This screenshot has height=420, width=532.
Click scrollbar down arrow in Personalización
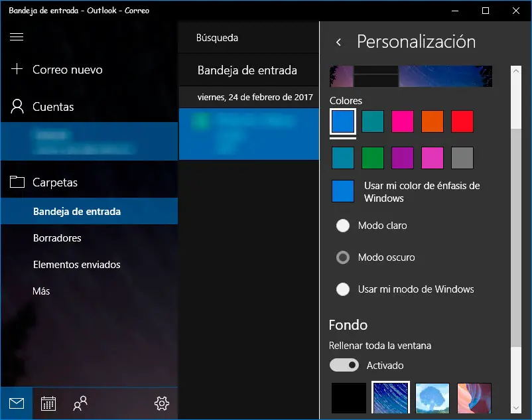coord(515,408)
